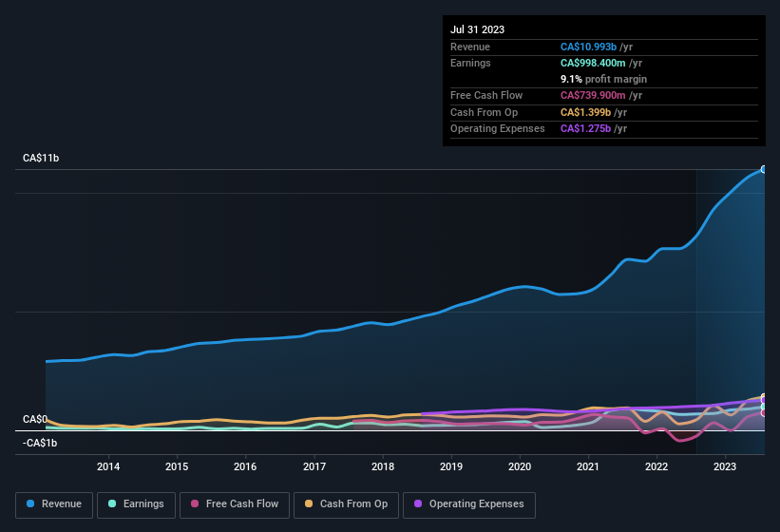Click the 2017 x-axis label
Image resolution: width=780 pixels, height=532 pixels.
click(314, 466)
